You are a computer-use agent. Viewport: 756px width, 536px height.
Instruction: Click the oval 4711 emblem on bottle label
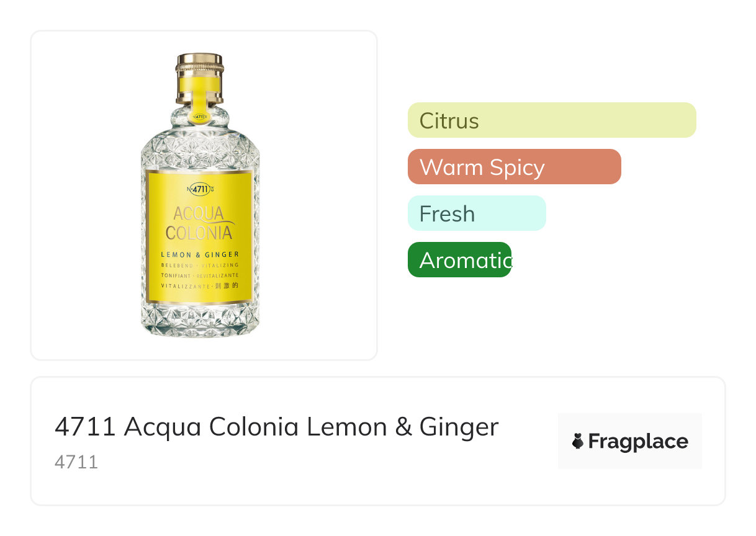coord(200,189)
